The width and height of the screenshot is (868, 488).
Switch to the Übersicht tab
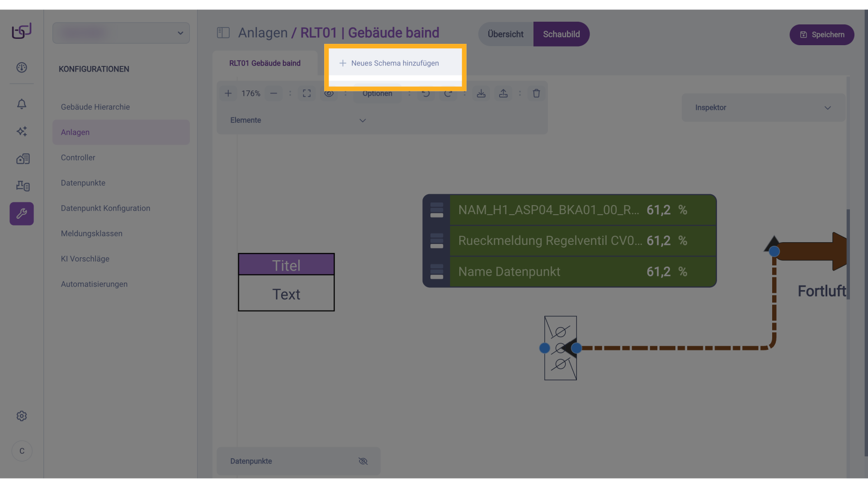coord(505,34)
